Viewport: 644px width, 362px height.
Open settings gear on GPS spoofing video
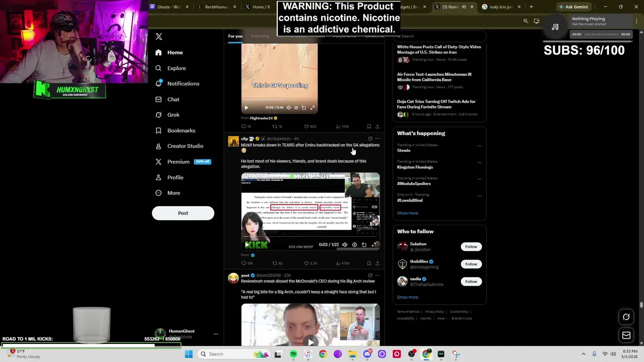pos(296,108)
